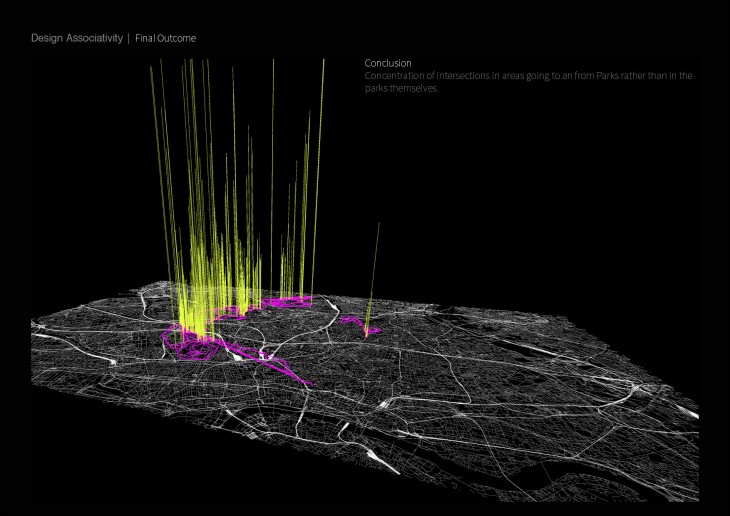Click the isolated yellow spike on the right
This screenshot has height=516, width=730.
(x=378, y=226)
